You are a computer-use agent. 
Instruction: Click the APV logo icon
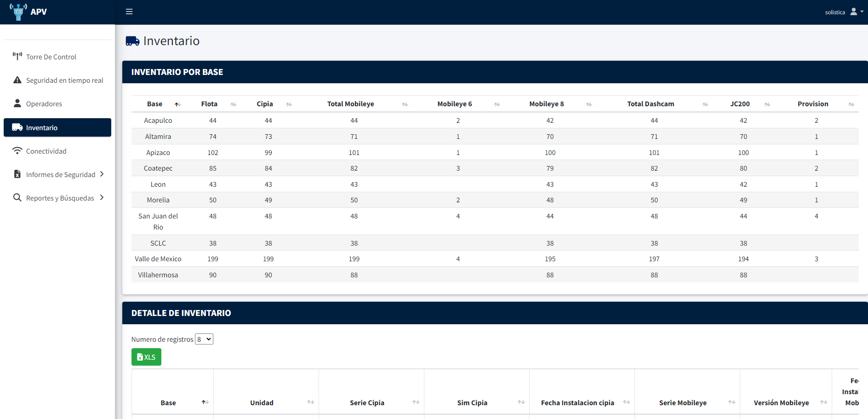pyautogui.click(x=18, y=12)
